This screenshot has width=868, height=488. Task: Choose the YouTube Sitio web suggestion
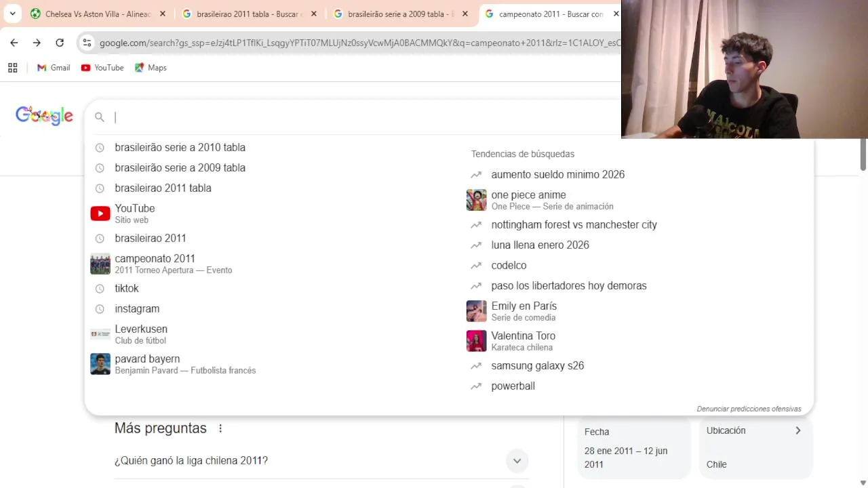(x=134, y=213)
